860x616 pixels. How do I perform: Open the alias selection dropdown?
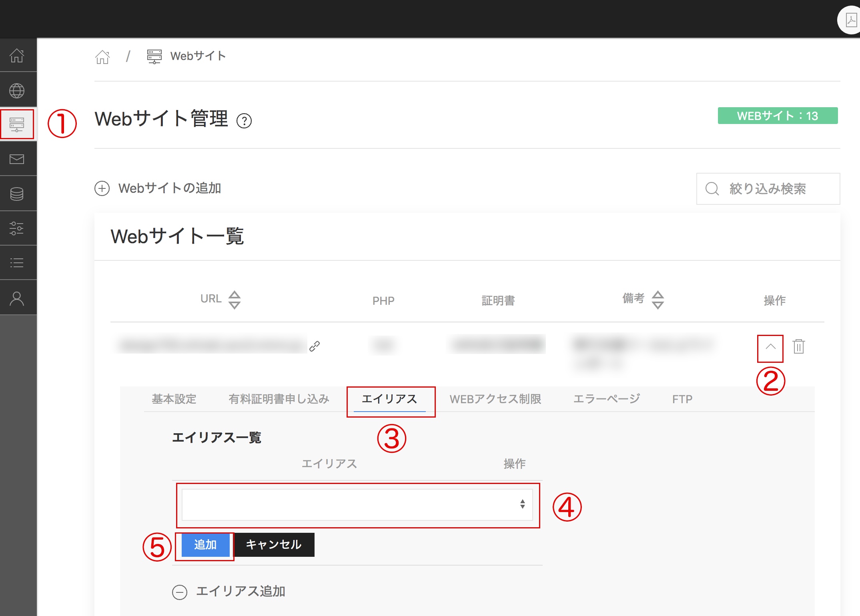point(357,505)
